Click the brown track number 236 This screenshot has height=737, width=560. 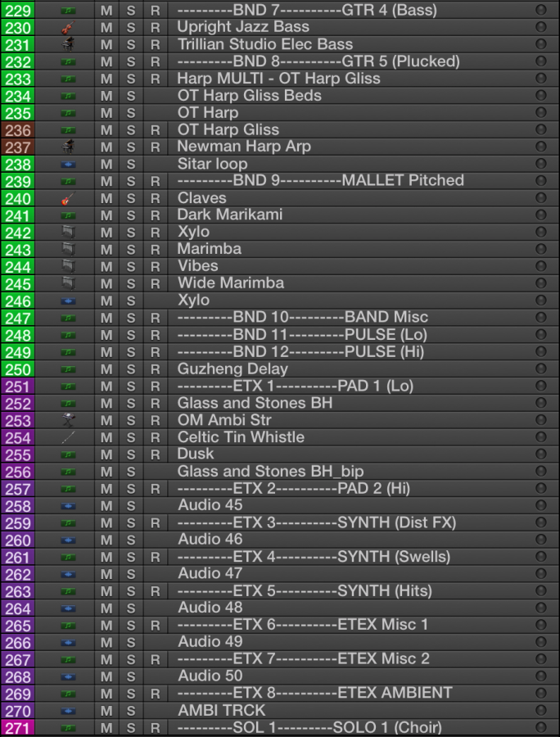coord(18,130)
